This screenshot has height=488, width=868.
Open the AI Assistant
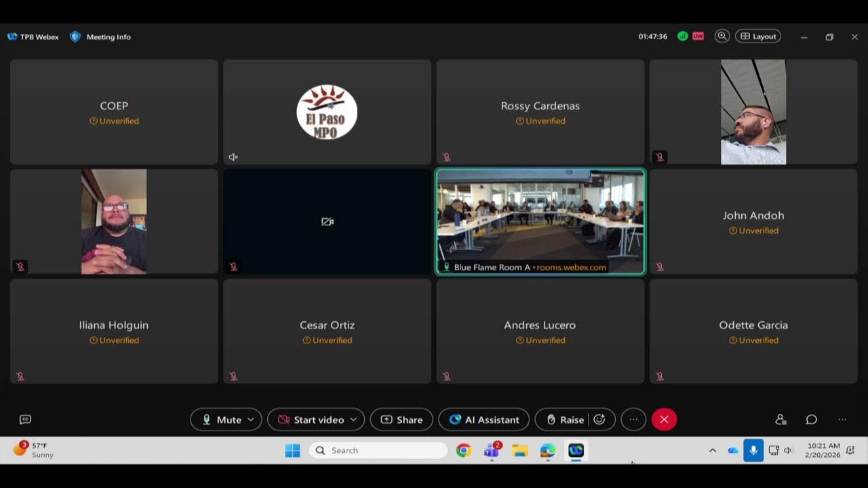click(x=484, y=420)
